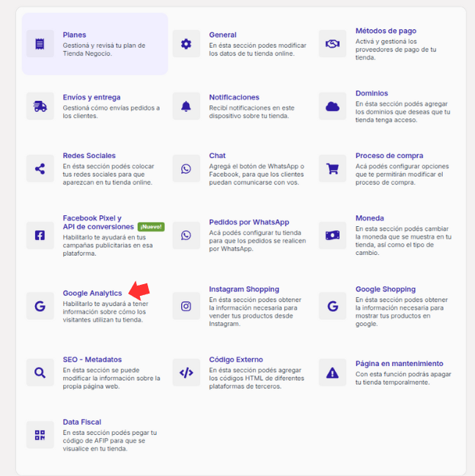This screenshot has width=475, height=476.
Task: Open the Planes settings link
Action: [x=74, y=35]
